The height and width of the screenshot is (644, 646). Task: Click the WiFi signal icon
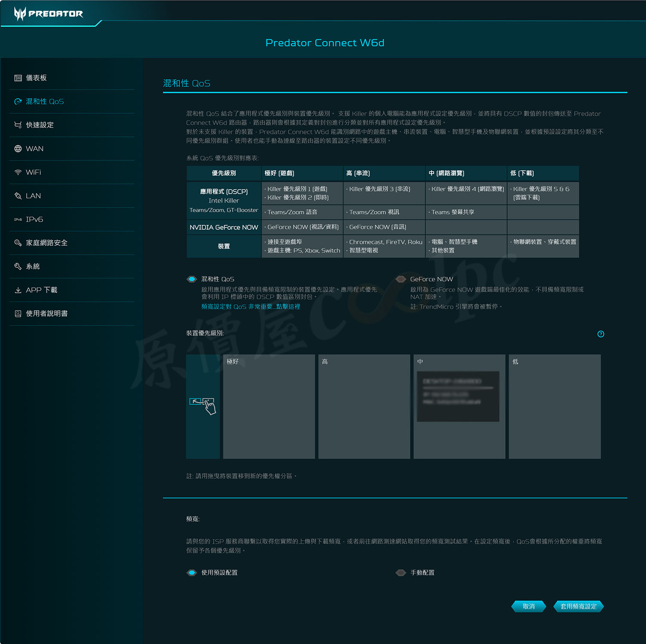(x=18, y=172)
